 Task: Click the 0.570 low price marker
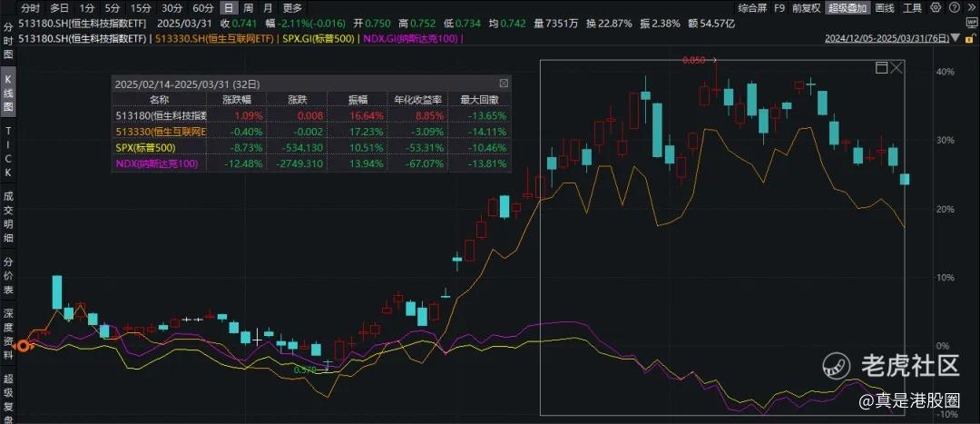306,370
